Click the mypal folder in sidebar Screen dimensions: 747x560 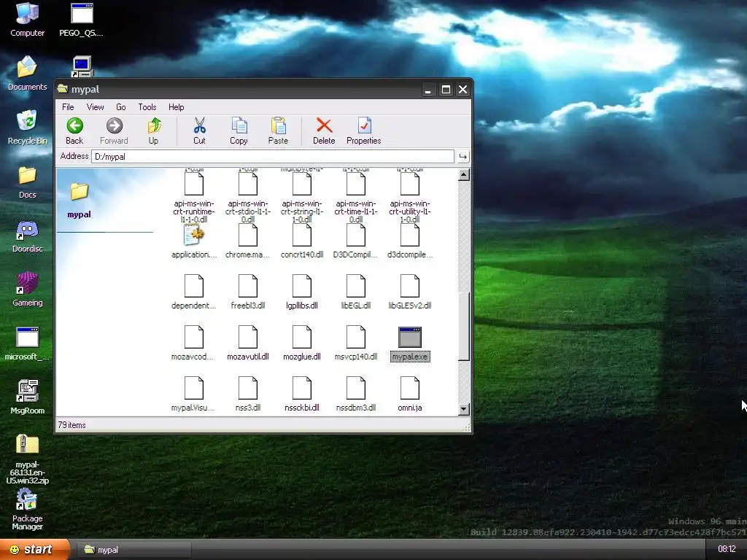click(79, 201)
